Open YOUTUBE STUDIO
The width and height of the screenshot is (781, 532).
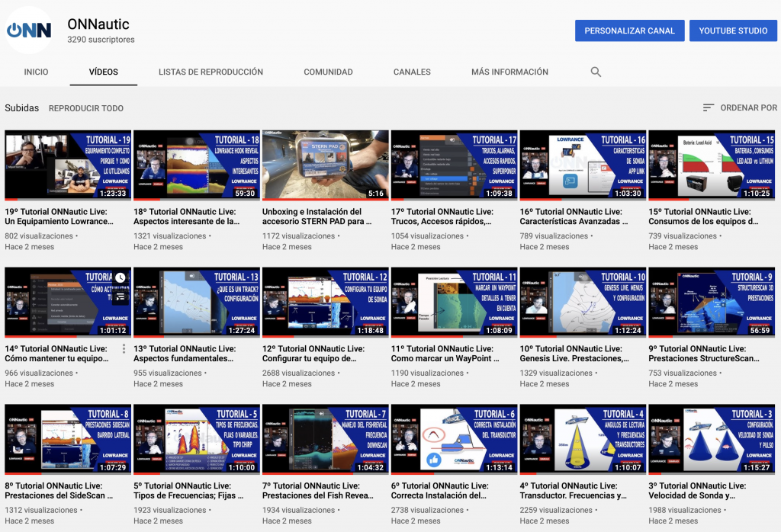pyautogui.click(x=733, y=30)
